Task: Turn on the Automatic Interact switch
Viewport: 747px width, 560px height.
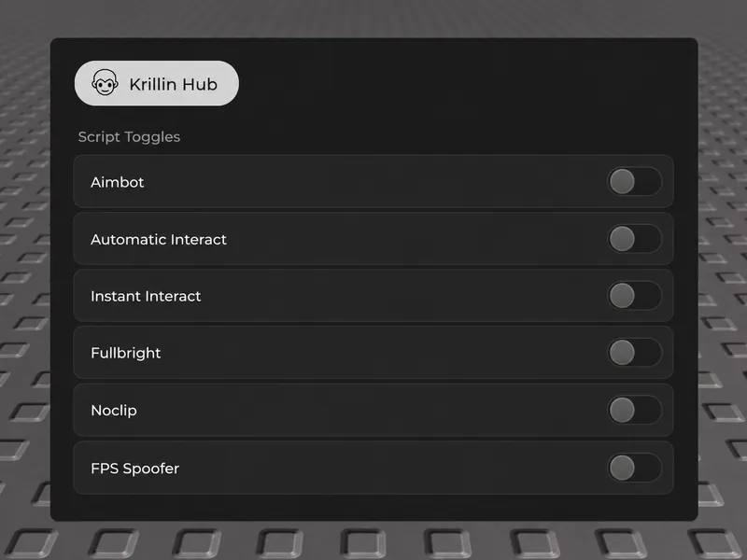Action: click(x=635, y=239)
